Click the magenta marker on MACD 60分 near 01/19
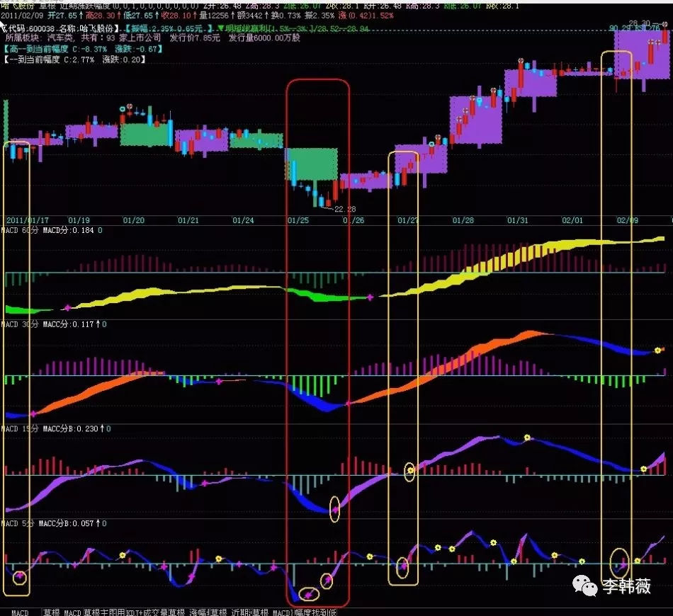 67,307
